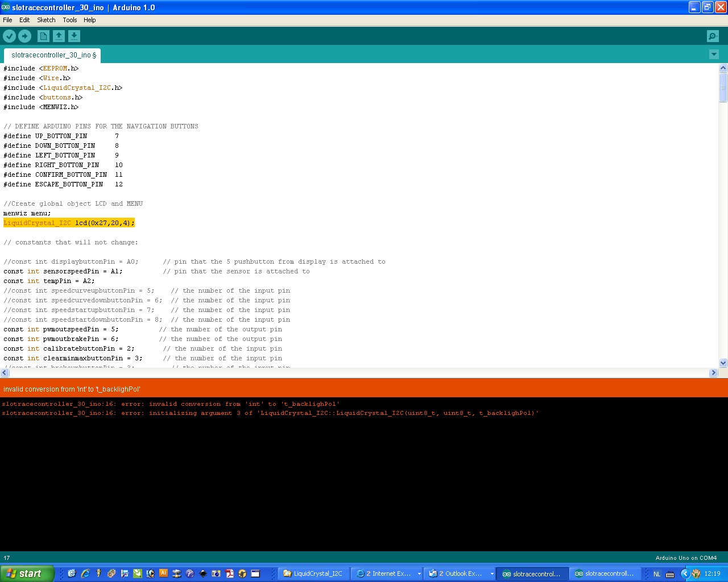
Task: Launch Internet Explorer from Quick Launch
Action: tap(85, 573)
